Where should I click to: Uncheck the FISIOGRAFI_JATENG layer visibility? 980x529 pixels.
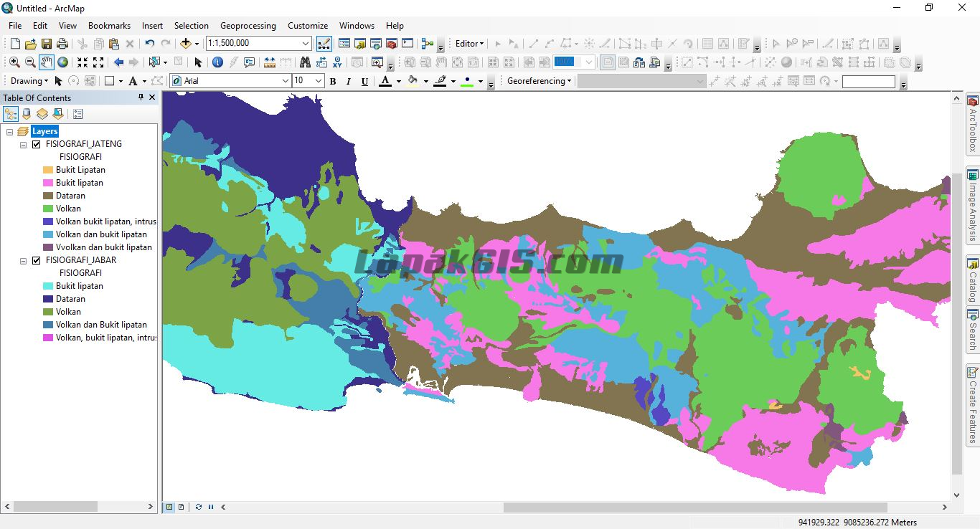pos(35,143)
